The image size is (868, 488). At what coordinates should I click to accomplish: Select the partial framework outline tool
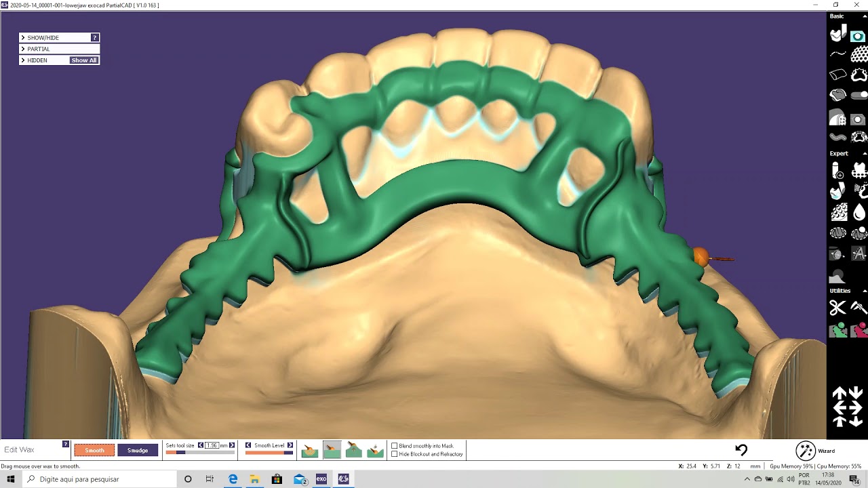[x=859, y=75]
